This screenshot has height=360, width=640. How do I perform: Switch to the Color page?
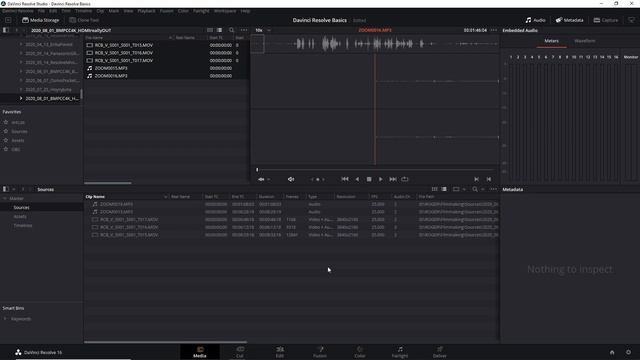coord(360,352)
